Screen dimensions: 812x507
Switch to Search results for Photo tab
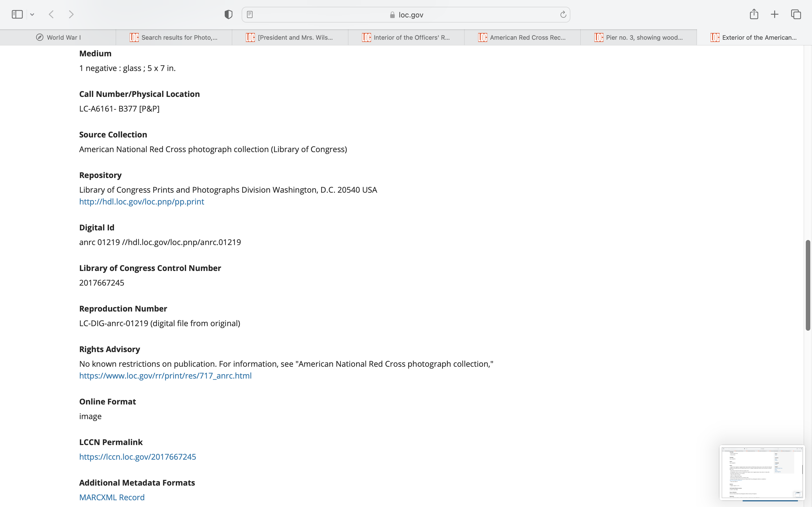point(174,37)
